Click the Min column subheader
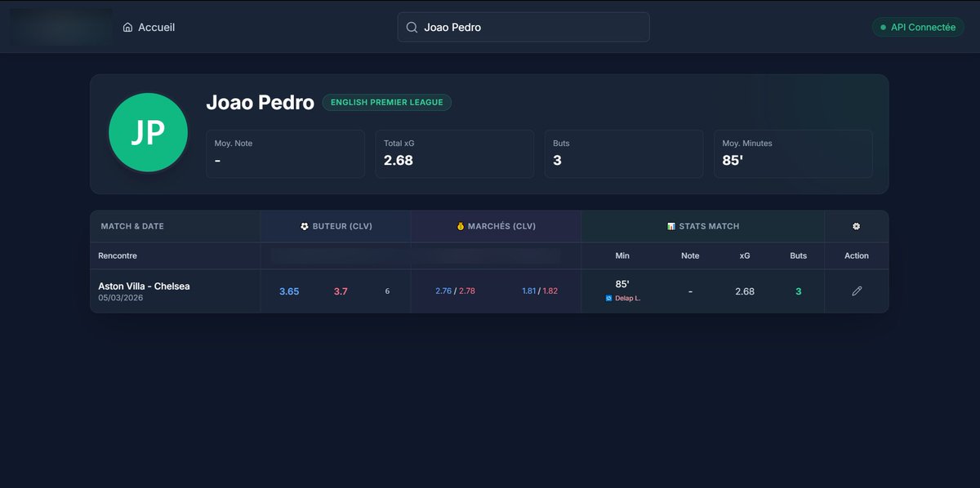 point(622,255)
